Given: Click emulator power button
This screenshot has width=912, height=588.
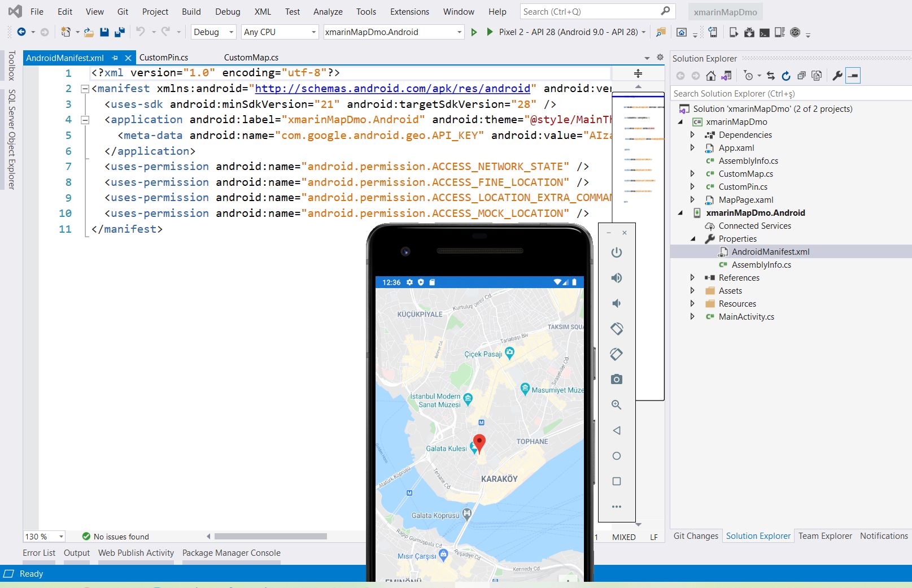Looking at the screenshot, I should pyautogui.click(x=617, y=252).
